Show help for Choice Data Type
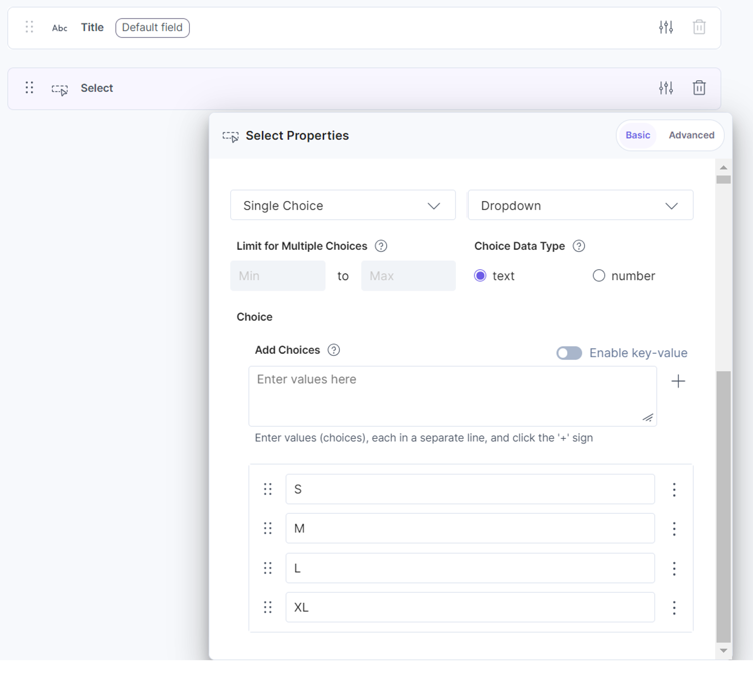 coord(578,246)
